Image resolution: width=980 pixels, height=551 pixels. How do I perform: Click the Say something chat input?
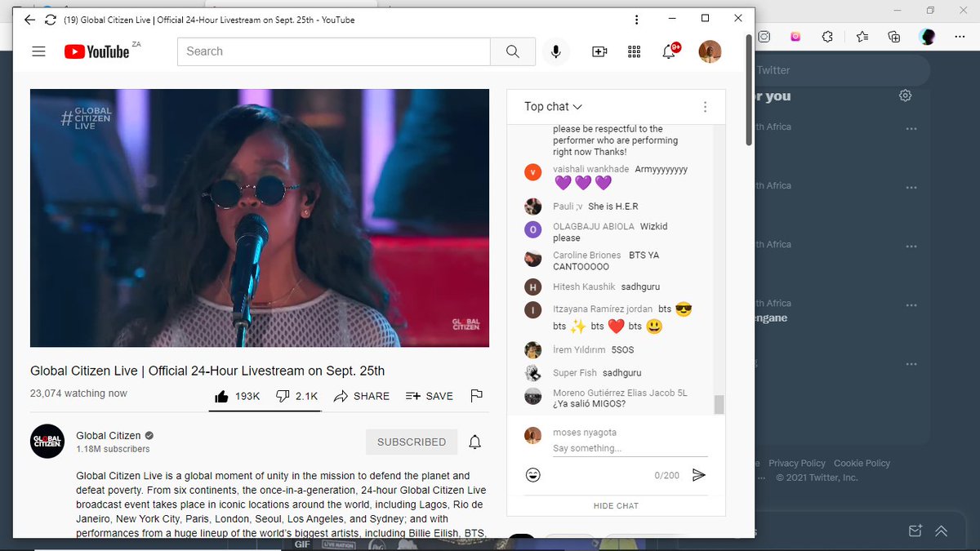(630, 448)
